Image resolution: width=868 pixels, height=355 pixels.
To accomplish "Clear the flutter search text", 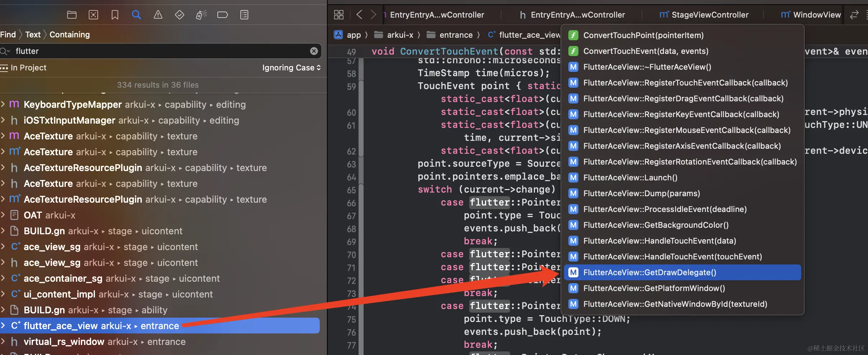I will [x=314, y=51].
